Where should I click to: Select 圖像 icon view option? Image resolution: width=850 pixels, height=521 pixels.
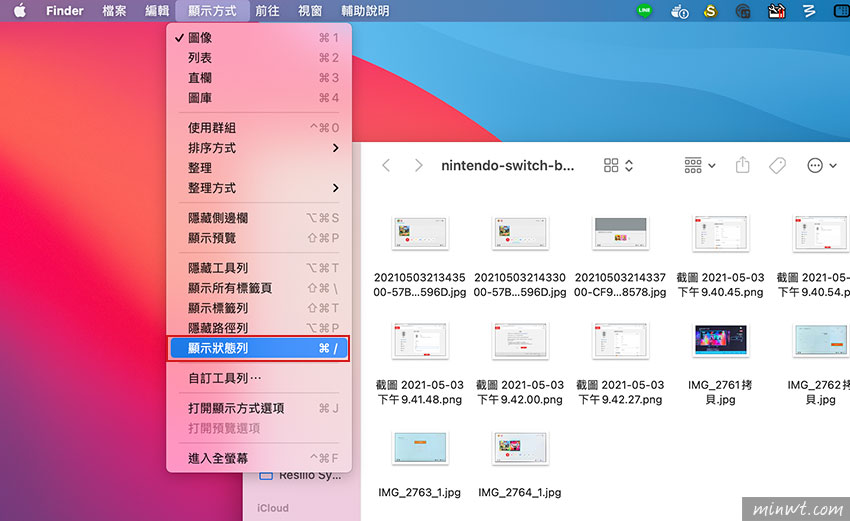pos(259,37)
